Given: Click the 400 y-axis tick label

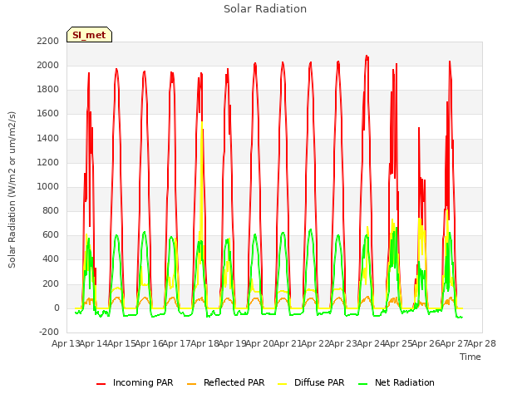Looking at the screenshot, I should tap(51, 259).
